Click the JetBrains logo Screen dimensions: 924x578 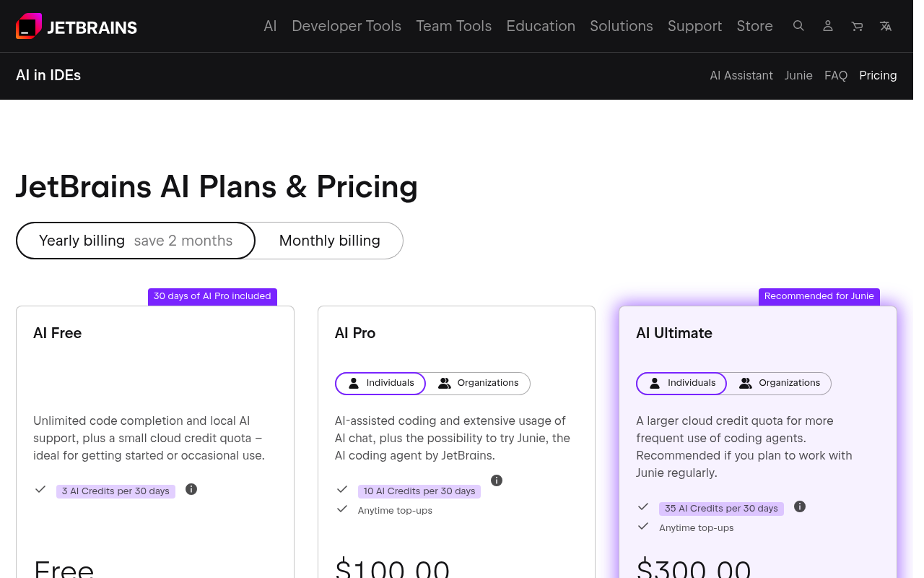point(76,26)
